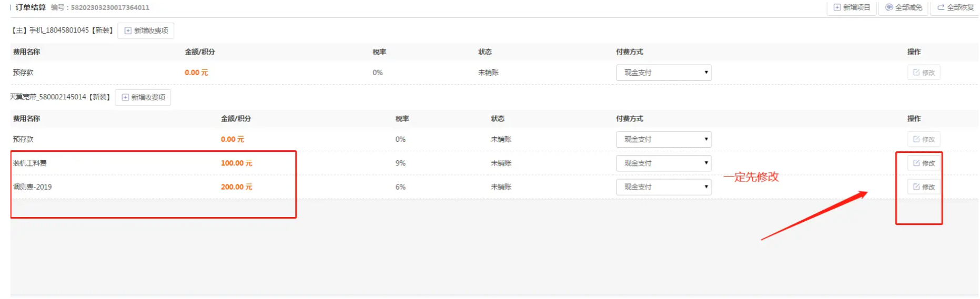The height and width of the screenshot is (299, 980).
Task: Add fee item for 手机_18045801045
Action: tap(146, 30)
